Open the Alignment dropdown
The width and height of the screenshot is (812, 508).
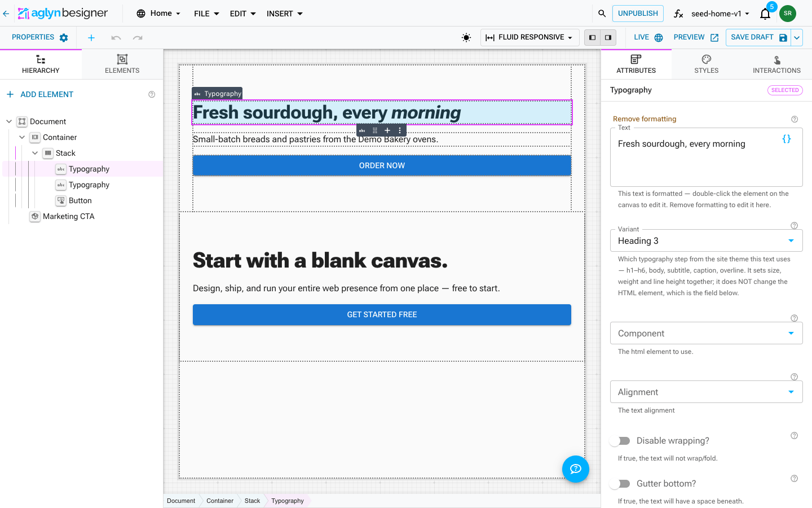click(707, 392)
